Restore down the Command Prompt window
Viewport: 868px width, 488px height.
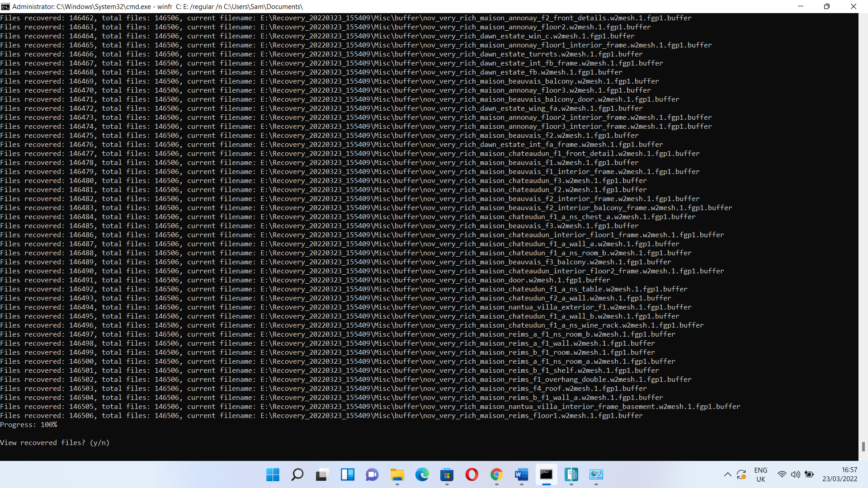coord(827,6)
